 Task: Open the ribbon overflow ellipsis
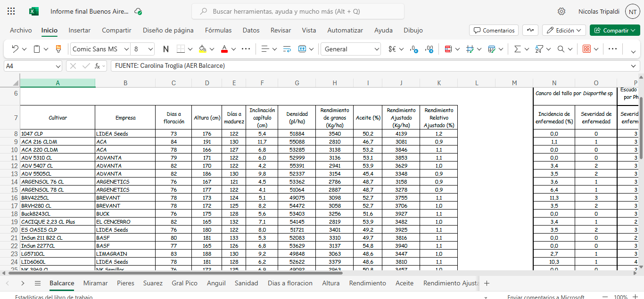pyautogui.click(x=612, y=49)
